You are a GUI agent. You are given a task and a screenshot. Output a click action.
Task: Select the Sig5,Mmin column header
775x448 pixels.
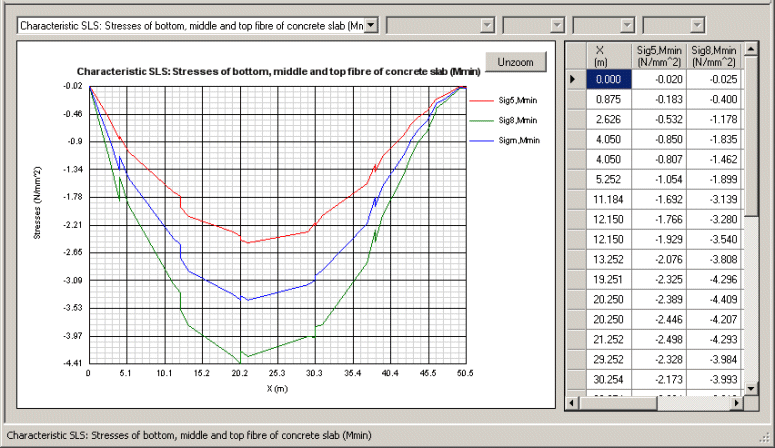660,55
